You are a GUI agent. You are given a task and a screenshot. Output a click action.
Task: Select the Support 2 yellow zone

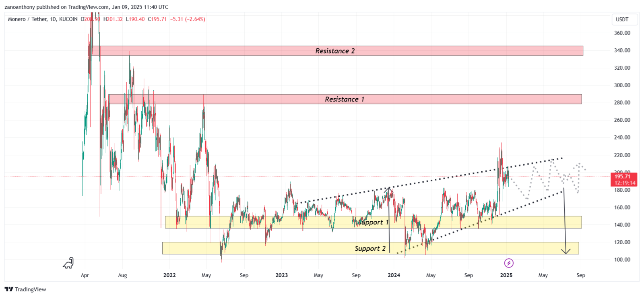(370, 248)
